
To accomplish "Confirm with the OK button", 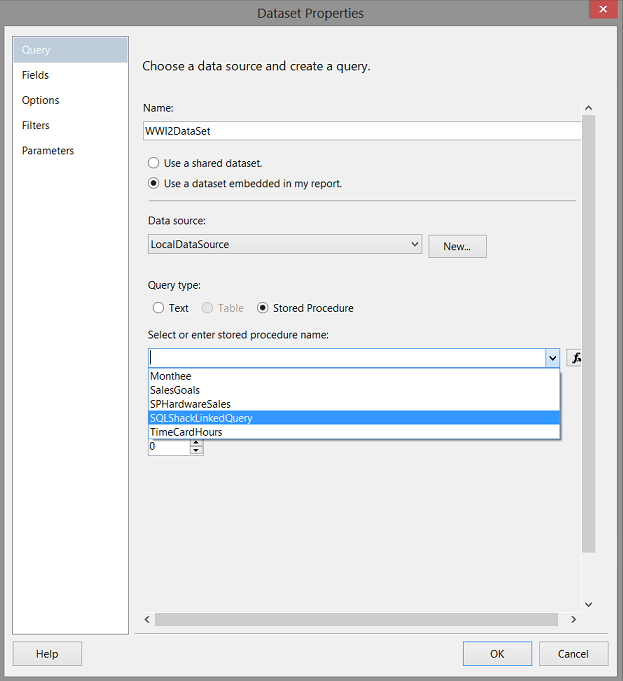I will [497, 654].
